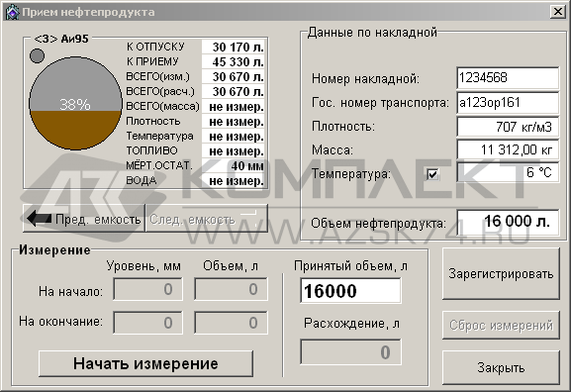Click the К ПРИЕМУ value 45 330 л.
The width and height of the screenshot is (571, 392).
[x=234, y=62]
